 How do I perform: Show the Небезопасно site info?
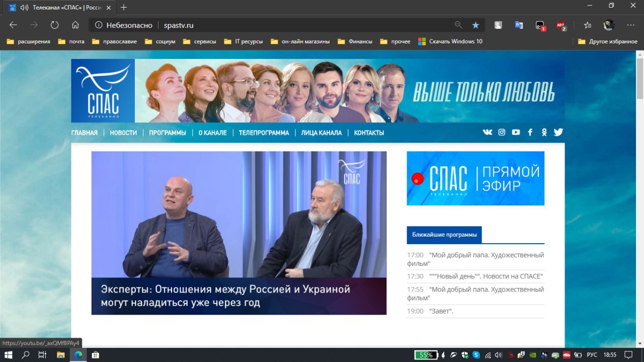coord(123,25)
